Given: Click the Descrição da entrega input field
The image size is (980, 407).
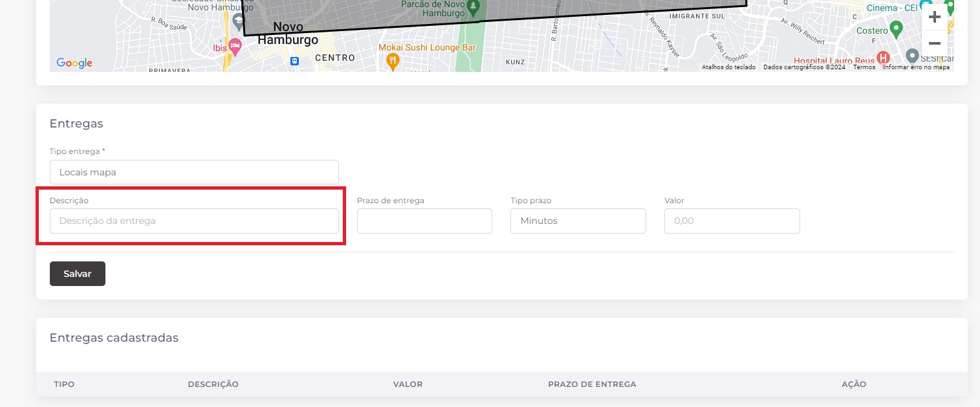Looking at the screenshot, I should (x=194, y=221).
